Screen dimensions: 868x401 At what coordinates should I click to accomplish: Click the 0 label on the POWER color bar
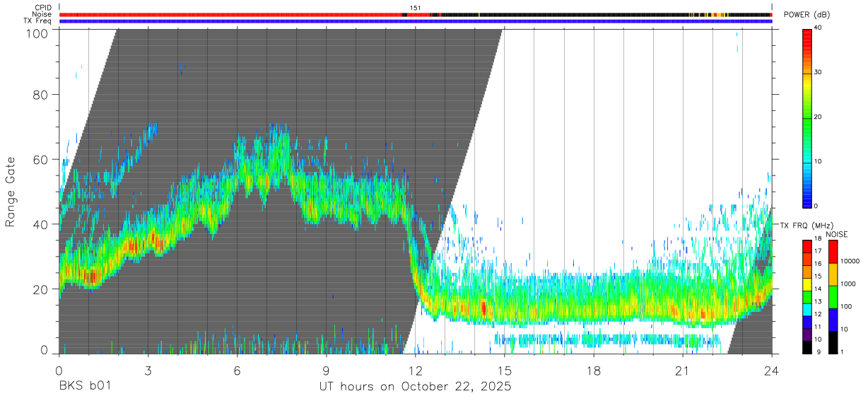[x=816, y=206]
